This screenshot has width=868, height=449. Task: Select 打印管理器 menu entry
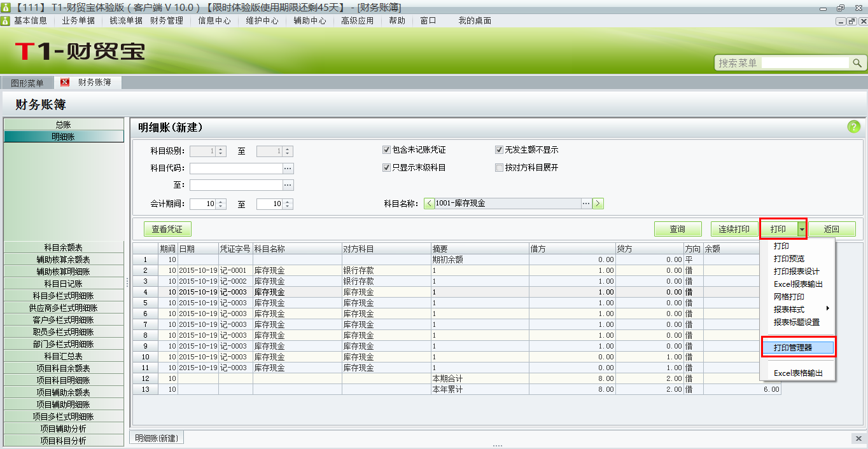coord(797,348)
